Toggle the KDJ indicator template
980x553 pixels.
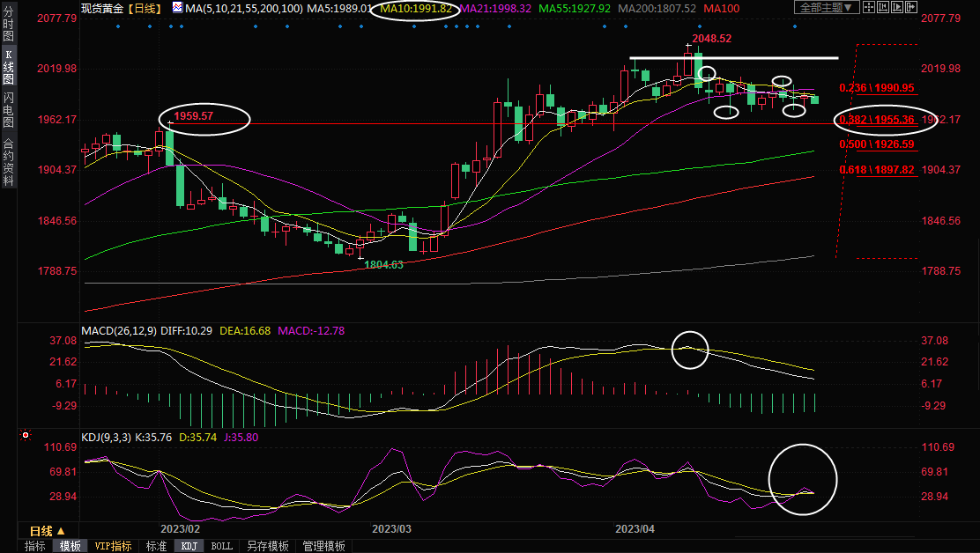point(189,546)
